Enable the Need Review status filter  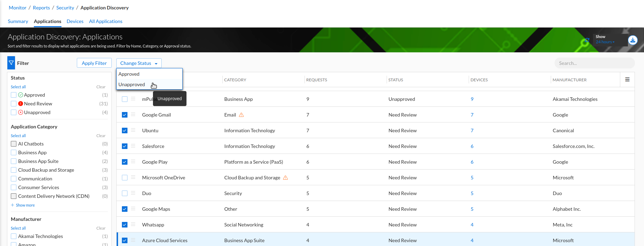14,104
